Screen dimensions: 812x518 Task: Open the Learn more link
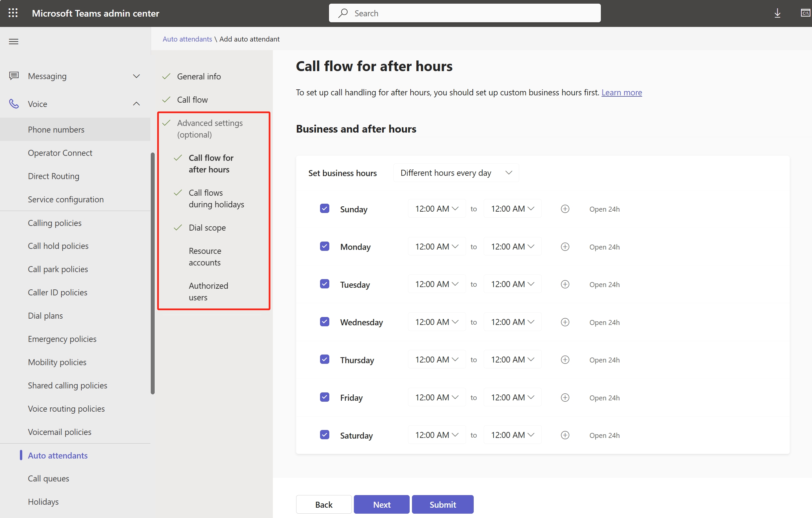pyautogui.click(x=621, y=92)
